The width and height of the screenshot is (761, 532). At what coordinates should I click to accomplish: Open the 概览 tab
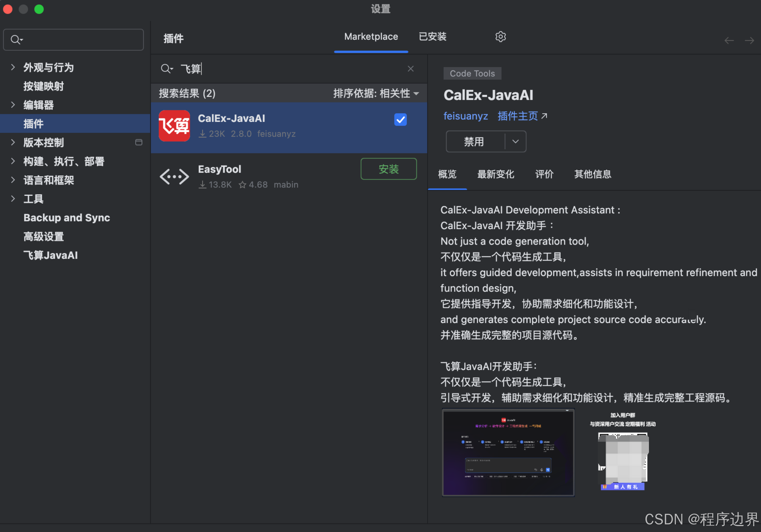tap(447, 174)
